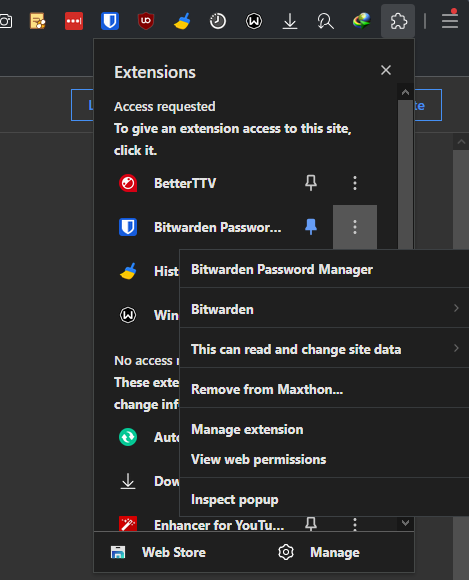The height and width of the screenshot is (580, 469).
Task: Choose Remove from Maxthon...
Action: pyautogui.click(x=324, y=389)
